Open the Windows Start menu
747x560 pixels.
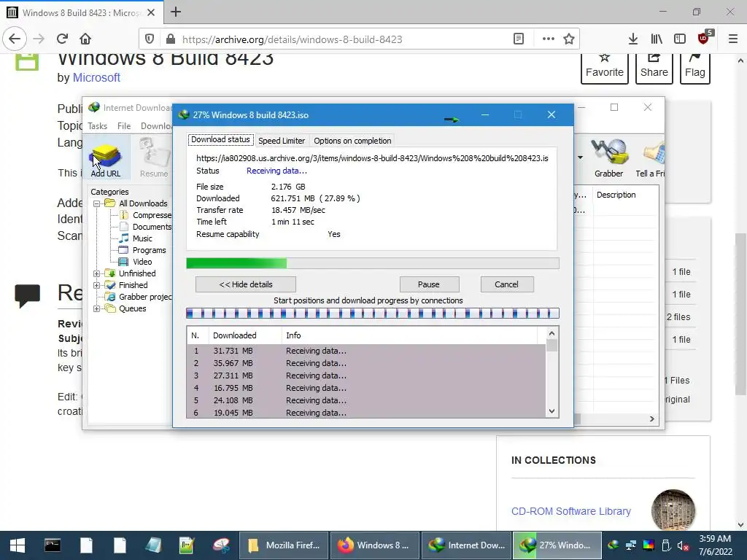tap(18, 545)
